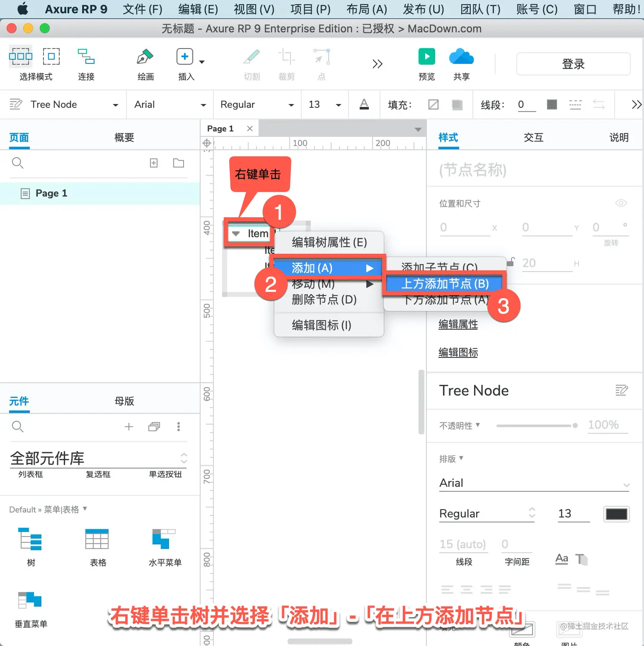Open the All Libraries (全部元件库) dropdown
Screen dimensions: 644x646
98,459
